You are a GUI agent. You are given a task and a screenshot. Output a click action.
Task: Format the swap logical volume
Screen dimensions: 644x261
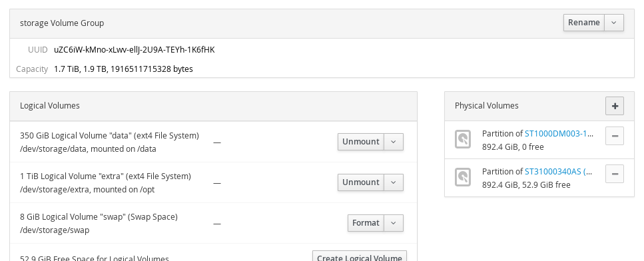366,223
